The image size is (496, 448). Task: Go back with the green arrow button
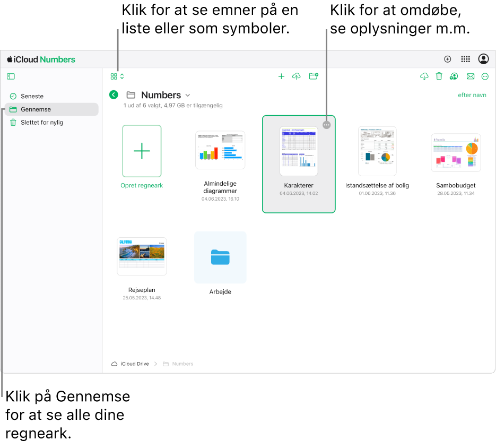(114, 94)
